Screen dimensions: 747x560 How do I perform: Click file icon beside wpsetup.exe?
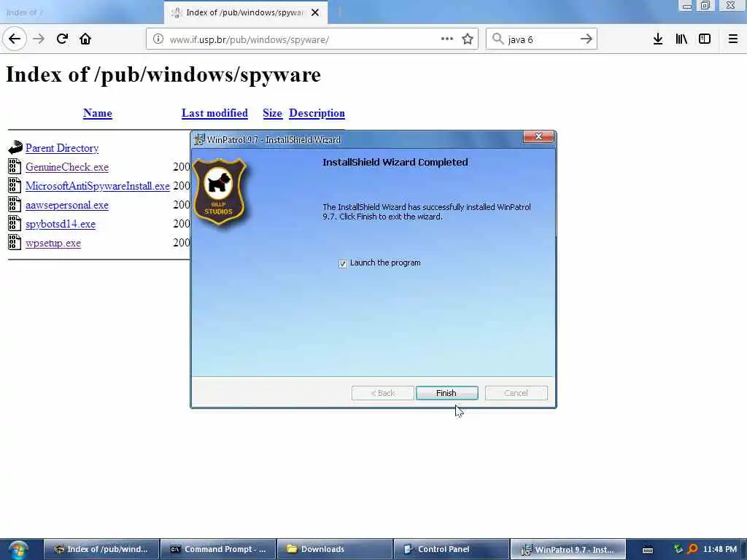point(15,242)
